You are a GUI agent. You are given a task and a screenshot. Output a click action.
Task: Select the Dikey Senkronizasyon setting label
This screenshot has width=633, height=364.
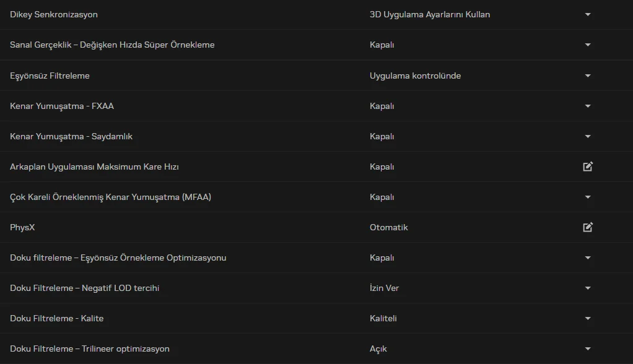pos(54,14)
